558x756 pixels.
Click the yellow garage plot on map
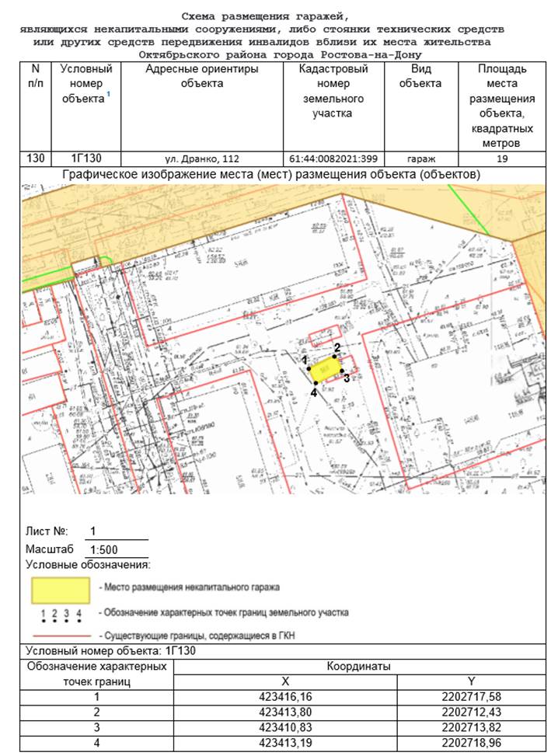tap(325, 370)
